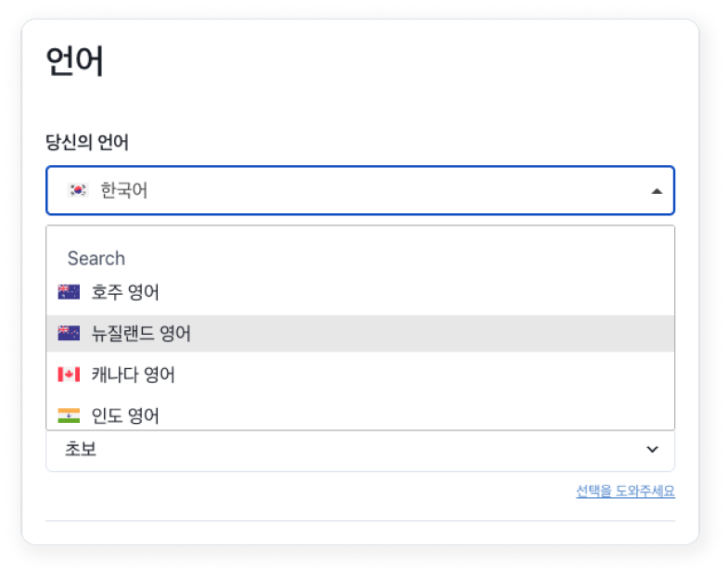Choose 뉴질랜드 영어 from the list
This screenshot has height=575, width=728.
[141, 333]
